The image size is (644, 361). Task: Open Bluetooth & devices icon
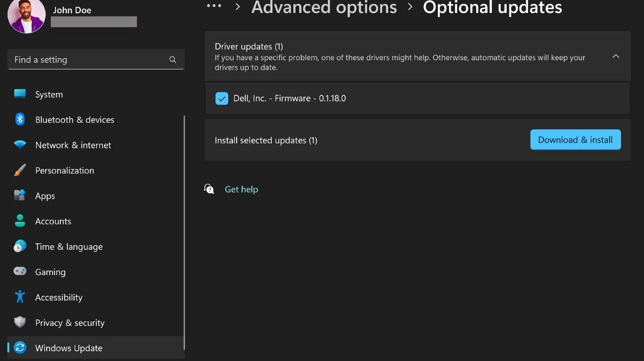[20, 119]
